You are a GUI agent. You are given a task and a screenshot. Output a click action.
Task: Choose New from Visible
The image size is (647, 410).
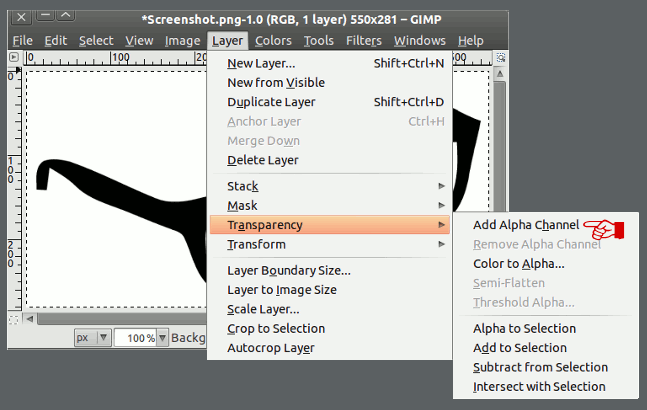point(329,82)
